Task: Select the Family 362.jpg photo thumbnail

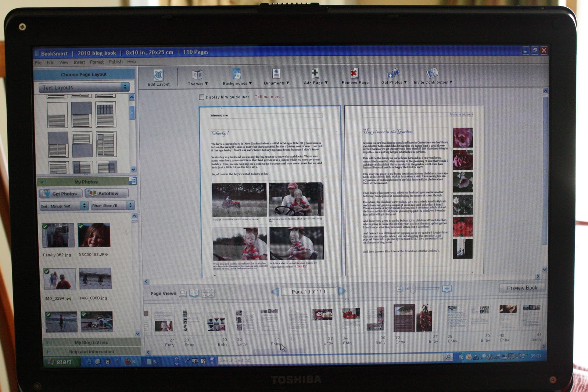Action: pyautogui.click(x=58, y=235)
